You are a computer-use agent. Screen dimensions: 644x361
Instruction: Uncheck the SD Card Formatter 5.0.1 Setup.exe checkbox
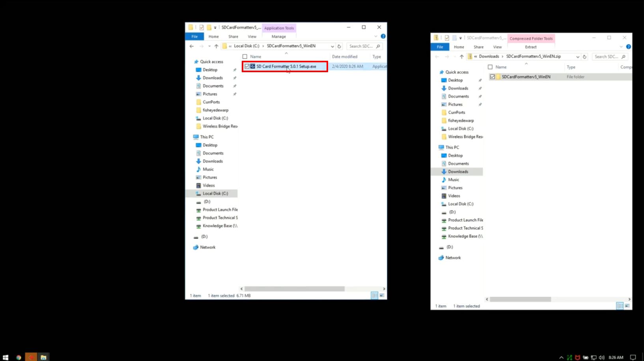click(247, 66)
